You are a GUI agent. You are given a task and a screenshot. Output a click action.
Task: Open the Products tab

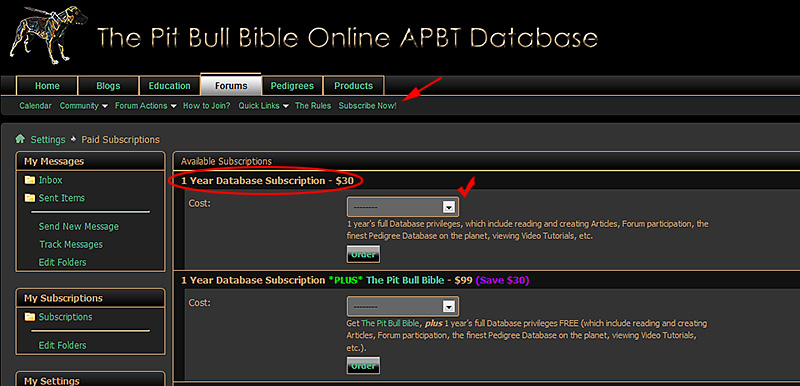point(354,86)
